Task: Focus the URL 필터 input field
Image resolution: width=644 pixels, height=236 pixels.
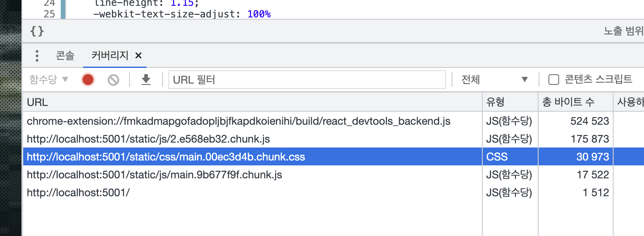Action: pyautogui.click(x=307, y=80)
